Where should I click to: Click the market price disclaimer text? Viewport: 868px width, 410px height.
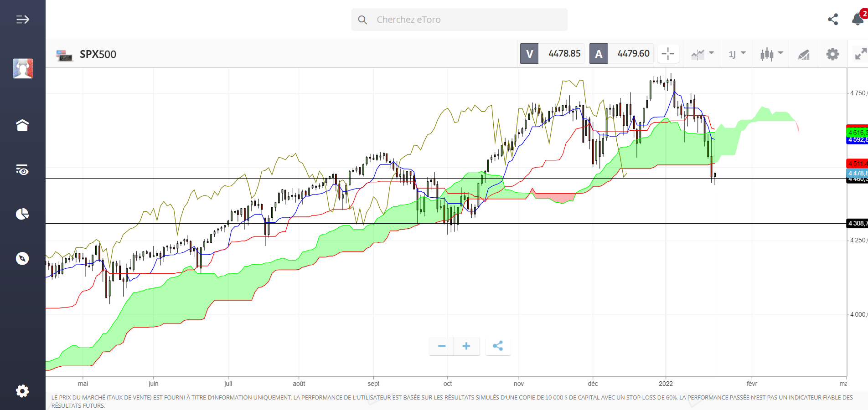[x=452, y=401]
